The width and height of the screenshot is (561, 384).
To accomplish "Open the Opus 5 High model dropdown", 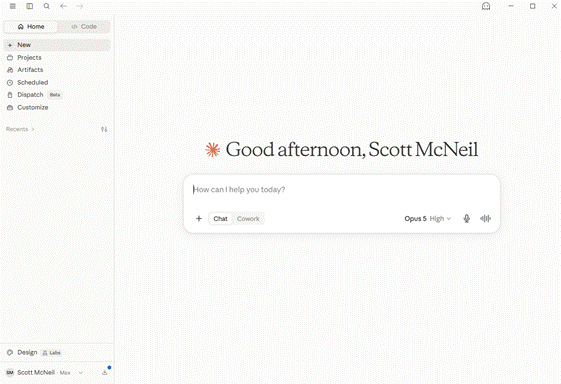I will (x=428, y=219).
